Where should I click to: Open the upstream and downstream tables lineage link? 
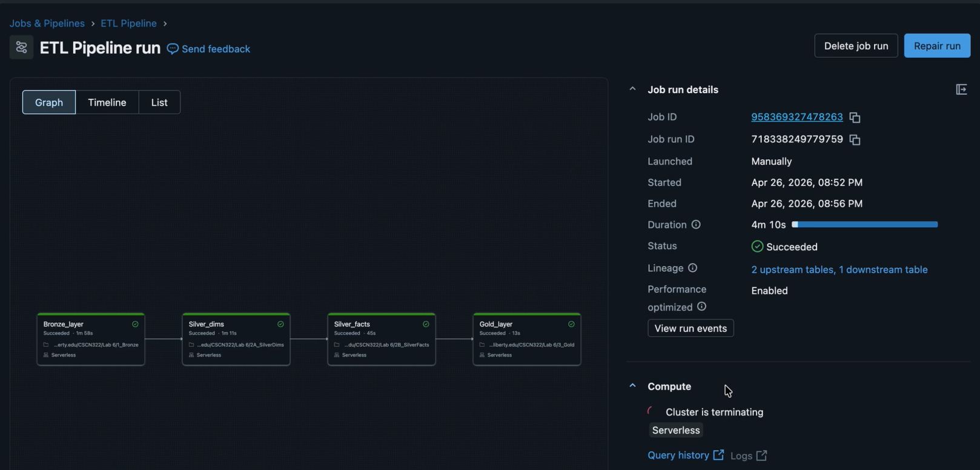(839, 270)
